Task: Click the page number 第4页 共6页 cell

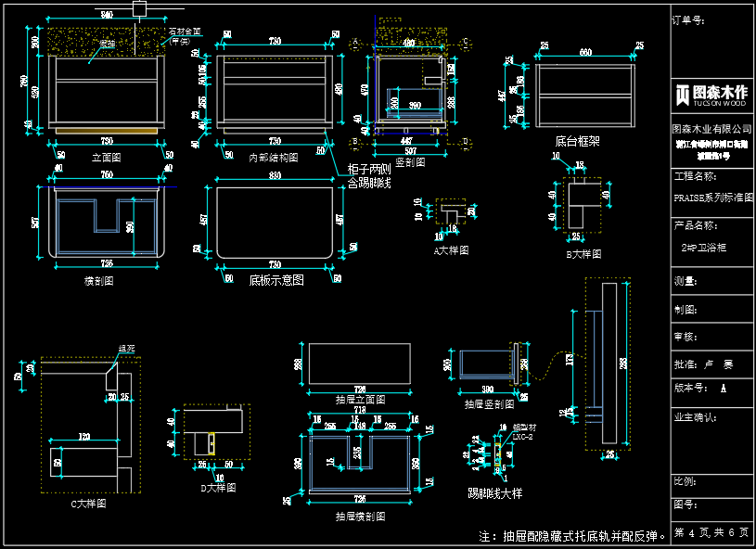Action: point(711,532)
